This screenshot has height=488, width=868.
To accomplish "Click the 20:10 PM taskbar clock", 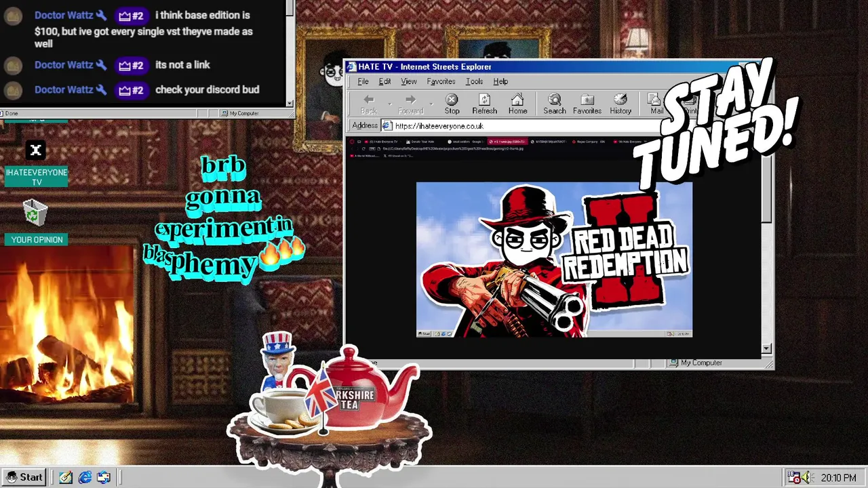I will coord(838,478).
